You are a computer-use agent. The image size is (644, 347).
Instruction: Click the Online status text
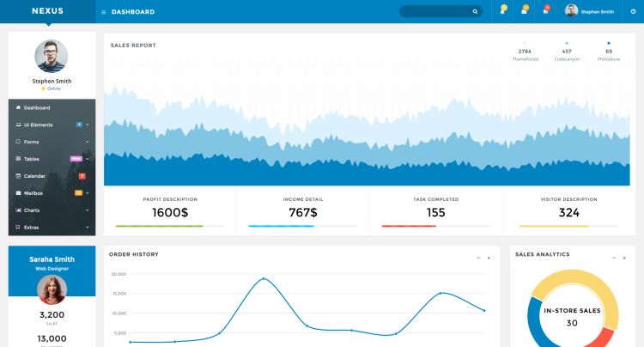(54, 88)
